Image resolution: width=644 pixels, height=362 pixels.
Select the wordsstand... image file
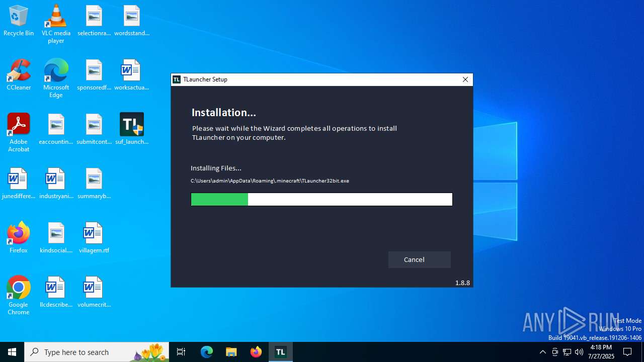click(132, 21)
